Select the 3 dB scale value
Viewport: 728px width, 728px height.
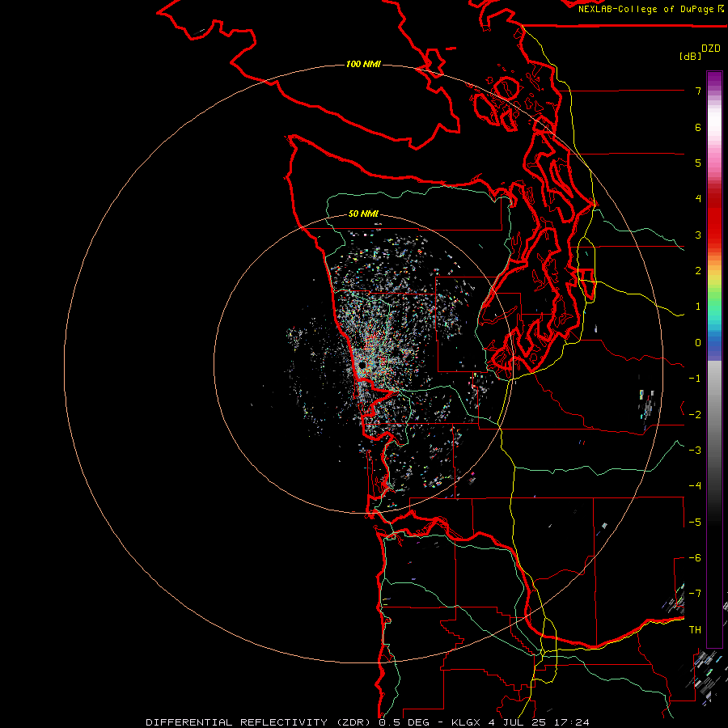698,235
